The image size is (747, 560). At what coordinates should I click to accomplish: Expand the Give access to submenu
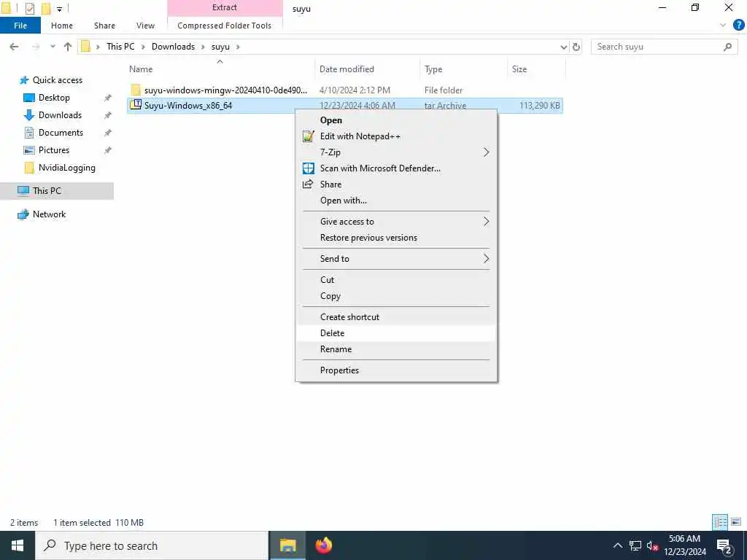tap(487, 222)
